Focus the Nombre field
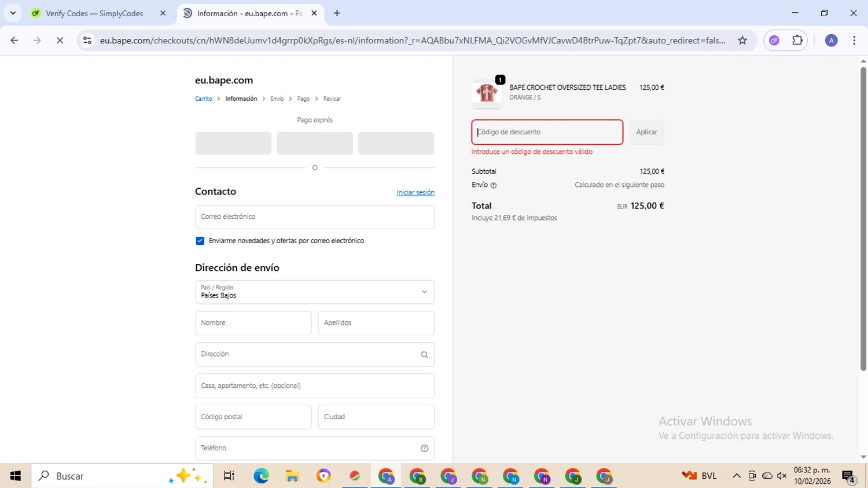The image size is (868, 488). pos(253,323)
